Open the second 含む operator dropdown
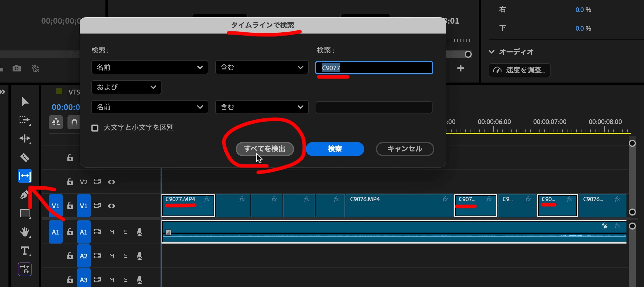Screen dimensions: 644x287 point(262,107)
